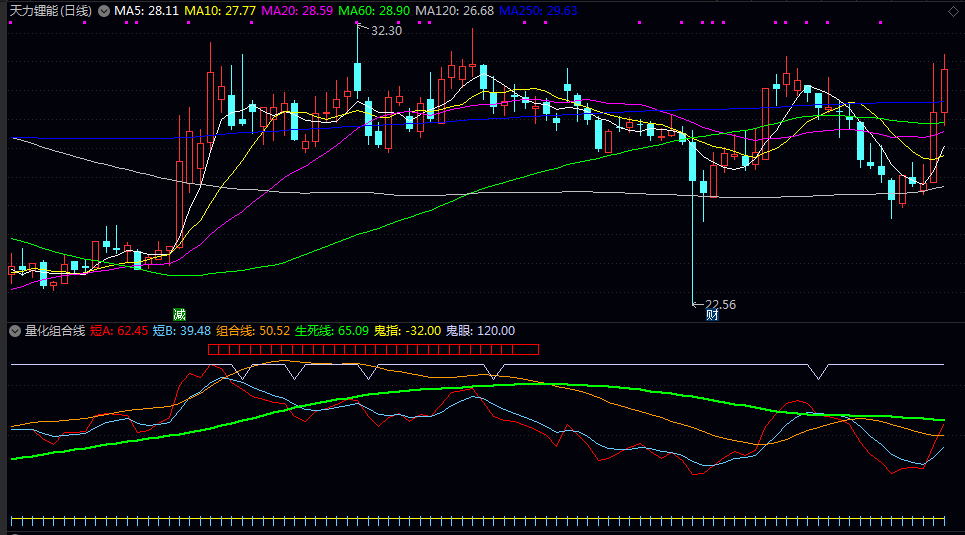This screenshot has height=535, width=965.
Task: Click the orange 组合线 label
Action: coord(253,330)
